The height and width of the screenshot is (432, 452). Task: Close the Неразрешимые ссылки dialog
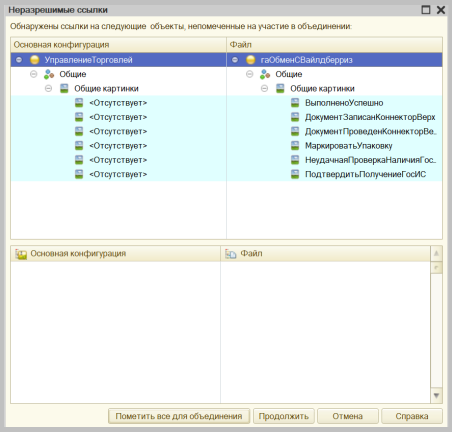441,10
